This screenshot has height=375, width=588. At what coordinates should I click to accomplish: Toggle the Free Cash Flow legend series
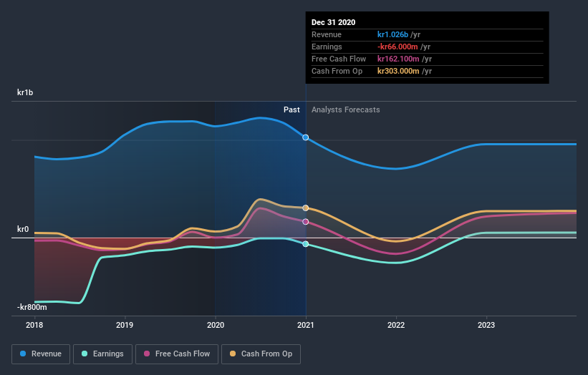click(177, 354)
